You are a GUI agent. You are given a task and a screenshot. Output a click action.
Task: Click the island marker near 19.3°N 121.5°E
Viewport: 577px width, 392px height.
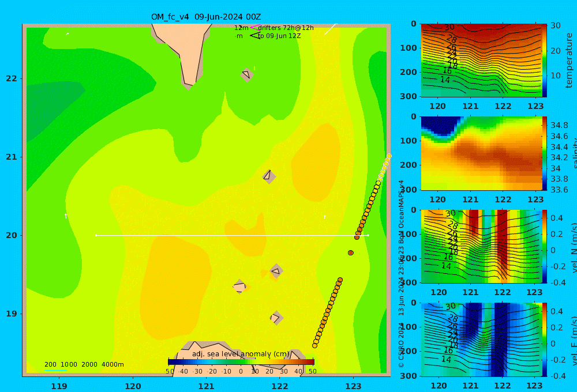239,287
